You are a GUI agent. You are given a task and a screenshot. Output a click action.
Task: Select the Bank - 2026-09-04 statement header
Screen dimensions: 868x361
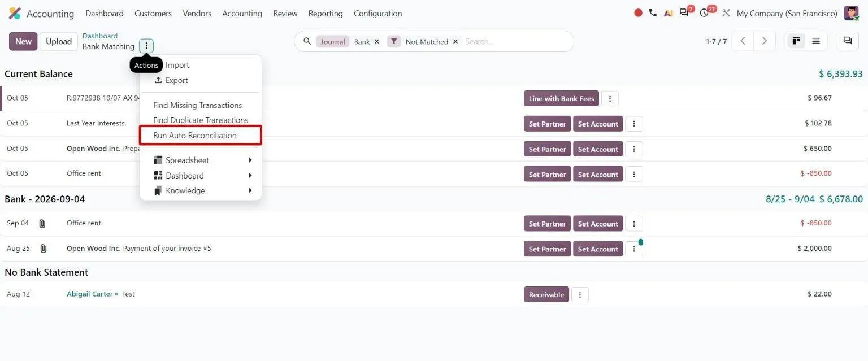point(45,199)
